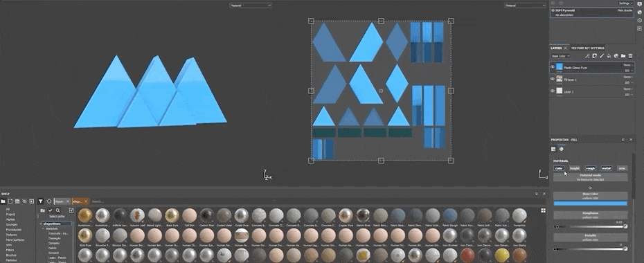
Task: Toggle the metal material channel
Action: [x=607, y=168]
